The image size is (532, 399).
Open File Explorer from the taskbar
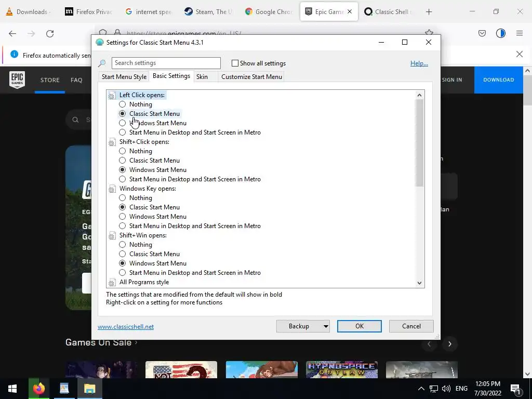(90, 388)
